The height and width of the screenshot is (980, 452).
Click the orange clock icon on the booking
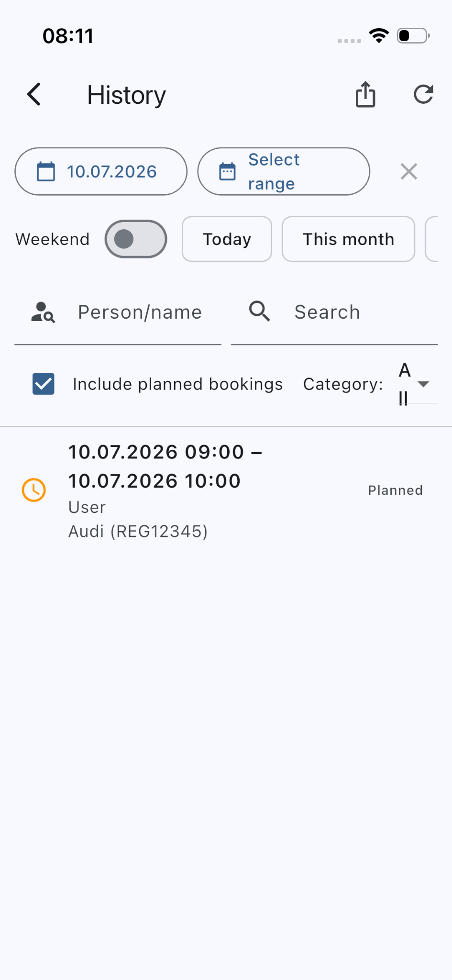[x=34, y=490]
